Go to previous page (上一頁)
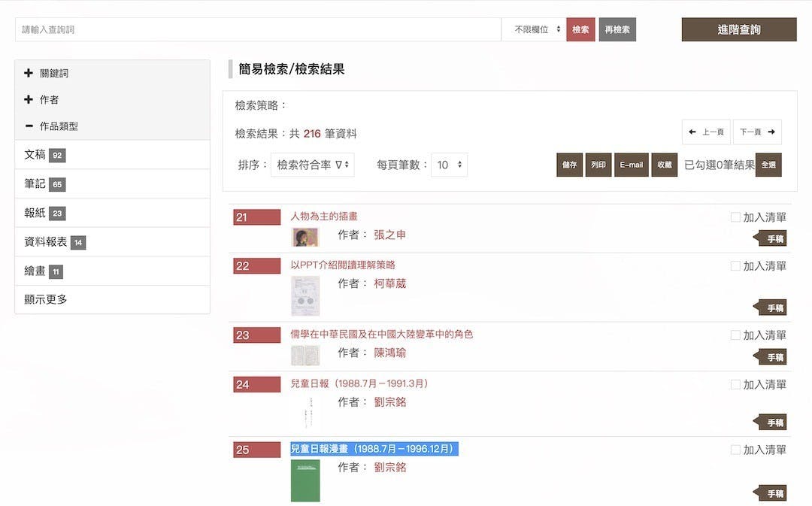812x506 pixels. (x=705, y=132)
